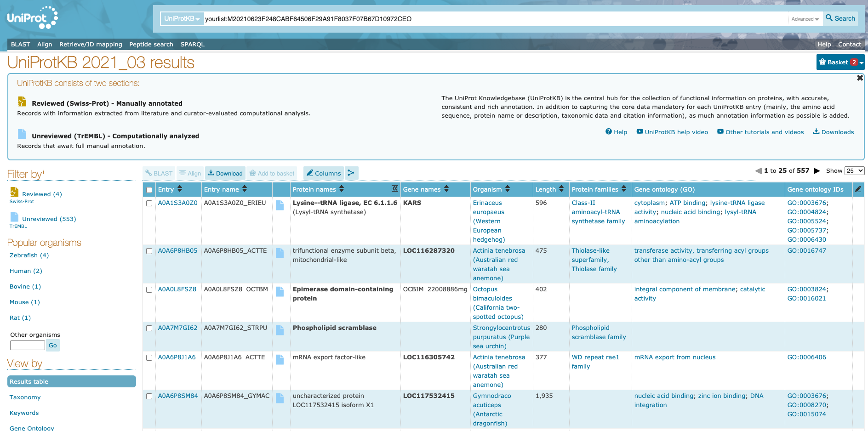This screenshot has width=868, height=431.
Task: Open entry link A0A6P8HB05
Action: (x=177, y=251)
